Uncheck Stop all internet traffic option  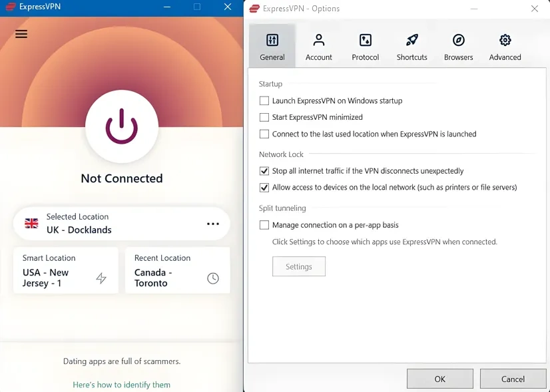tap(264, 171)
